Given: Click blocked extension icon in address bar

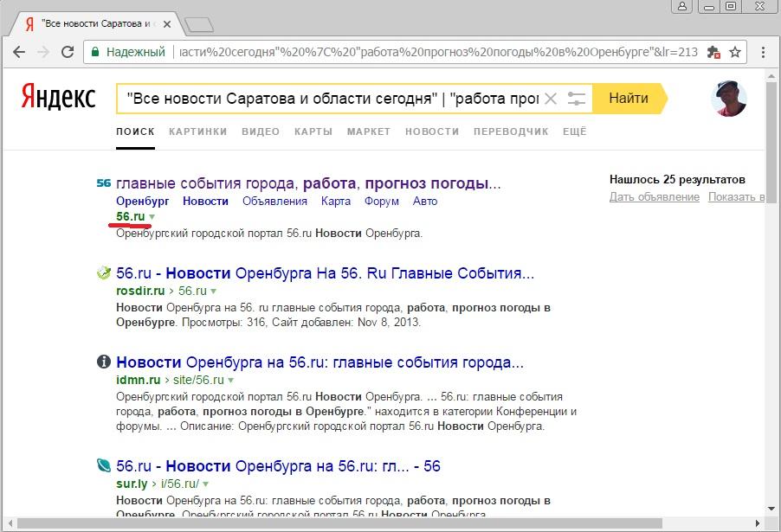Looking at the screenshot, I should pyautogui.click(x=713, y=52).
